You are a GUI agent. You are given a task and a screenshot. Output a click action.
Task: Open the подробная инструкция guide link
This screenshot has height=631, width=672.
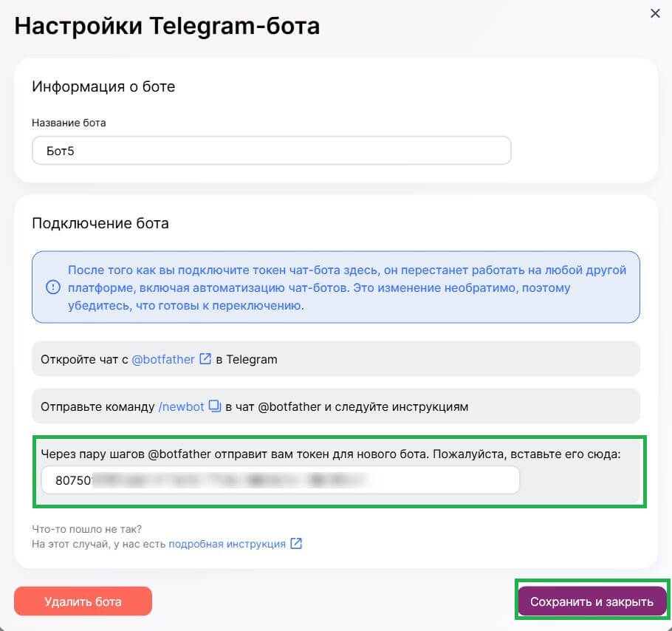229,543
